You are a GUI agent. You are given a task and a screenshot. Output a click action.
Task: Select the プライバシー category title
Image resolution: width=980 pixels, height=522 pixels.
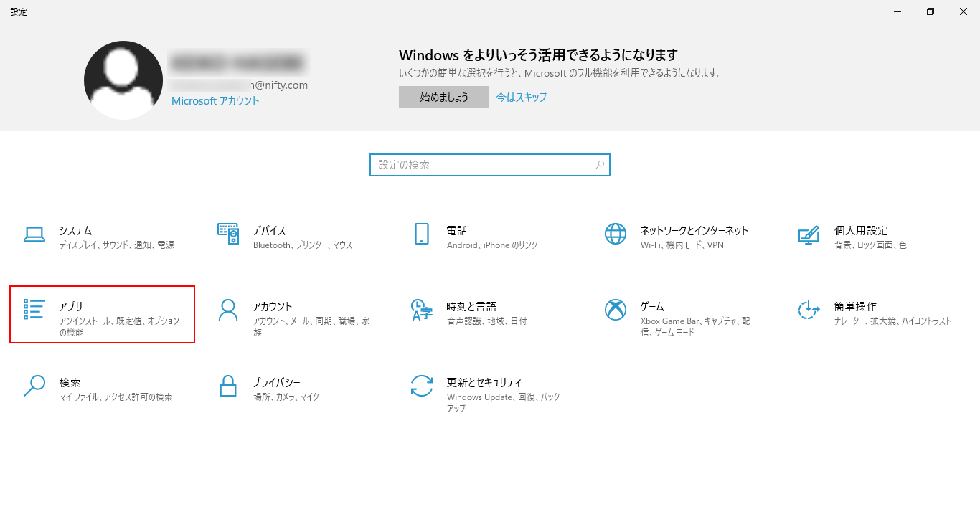(x=276, y=383)
